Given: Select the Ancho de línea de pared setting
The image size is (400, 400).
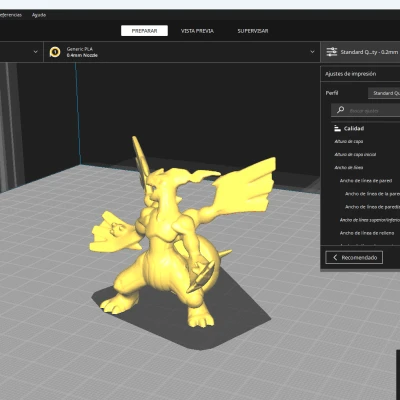Looking at the screenshot, I should [x=366, y=181].
